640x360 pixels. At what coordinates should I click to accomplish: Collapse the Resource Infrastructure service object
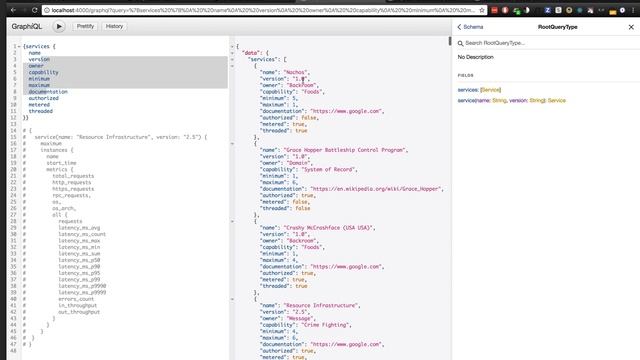click(232, 299)
